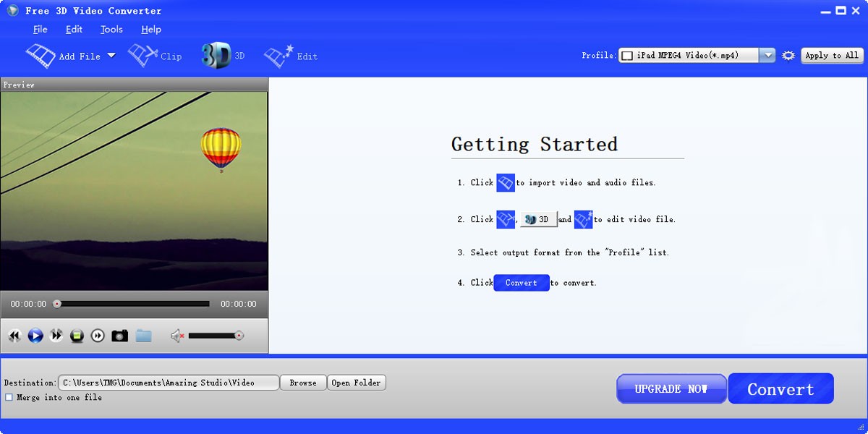Image resolution: width=868 pixels, height=434 pixels.
Task: Expand the Add File dropdown arrow
Action: click(x=112, y=54)
